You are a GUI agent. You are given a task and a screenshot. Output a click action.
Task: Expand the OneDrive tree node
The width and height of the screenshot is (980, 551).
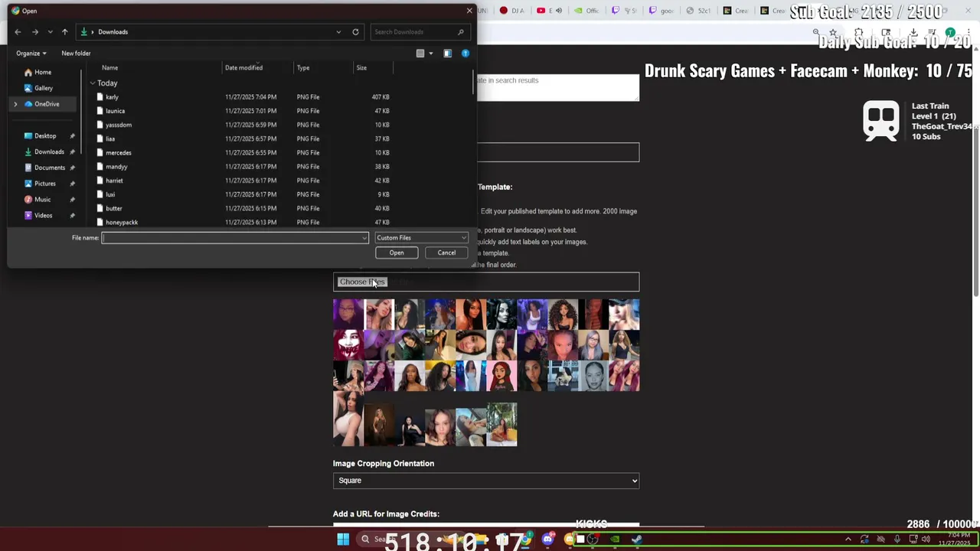(15, 104)
